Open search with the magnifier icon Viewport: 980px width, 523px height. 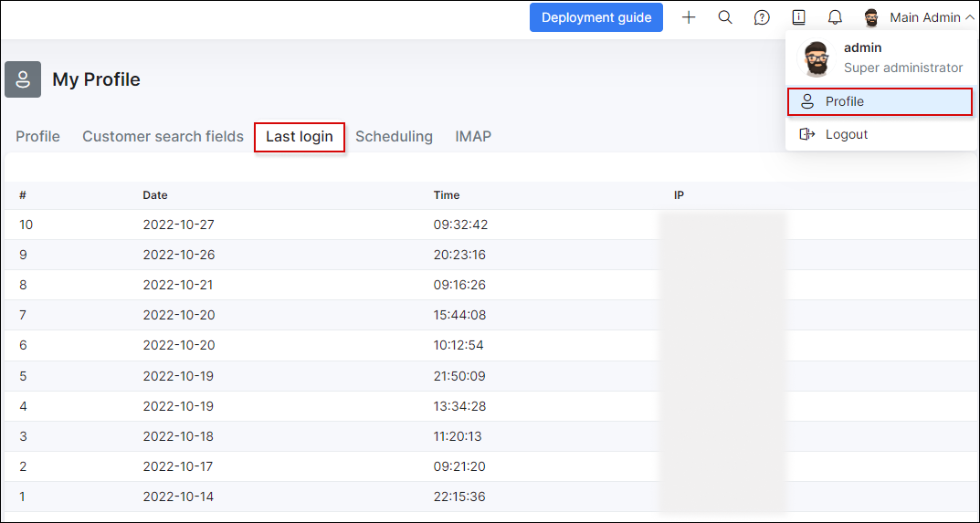tap(725, 17)
